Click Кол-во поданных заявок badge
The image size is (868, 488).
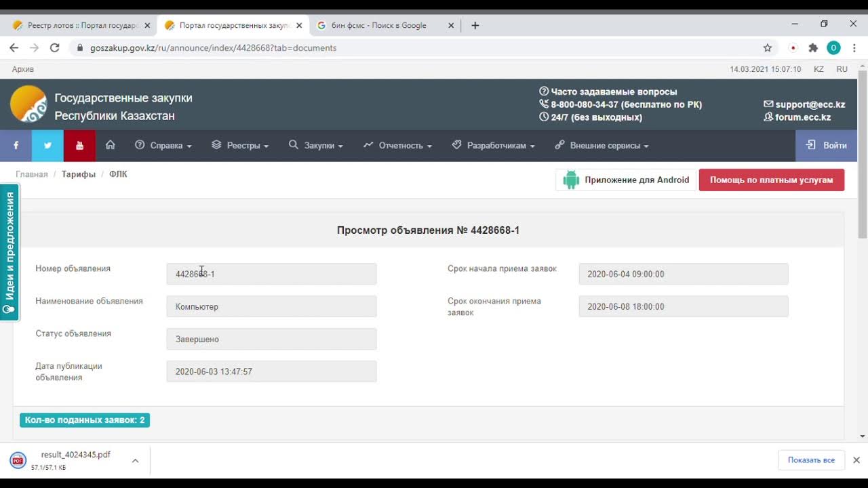pos(85,420)
